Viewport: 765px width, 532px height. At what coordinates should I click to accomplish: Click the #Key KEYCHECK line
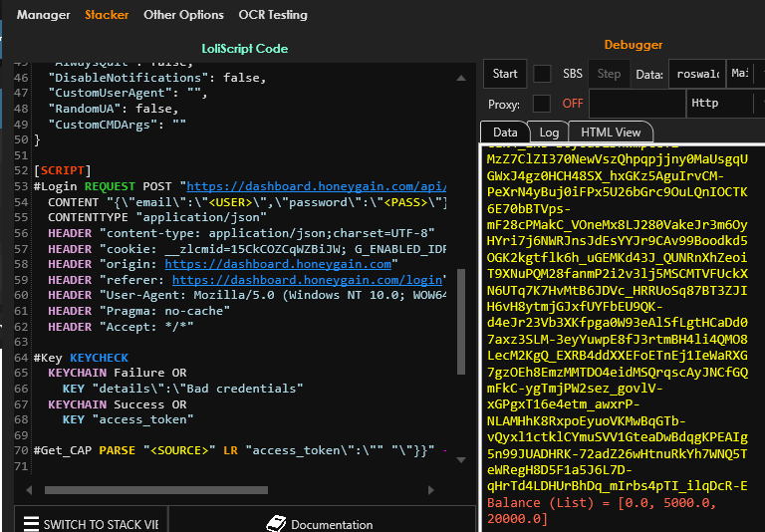(81, 358)
